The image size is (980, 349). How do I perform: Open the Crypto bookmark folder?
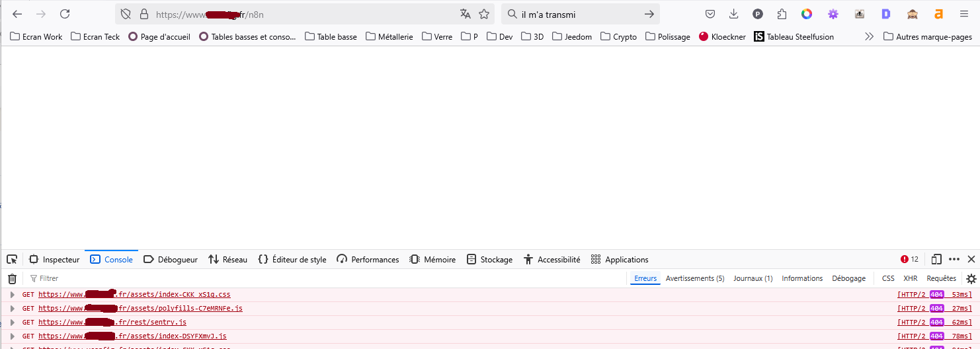click(x=619, y=37)
